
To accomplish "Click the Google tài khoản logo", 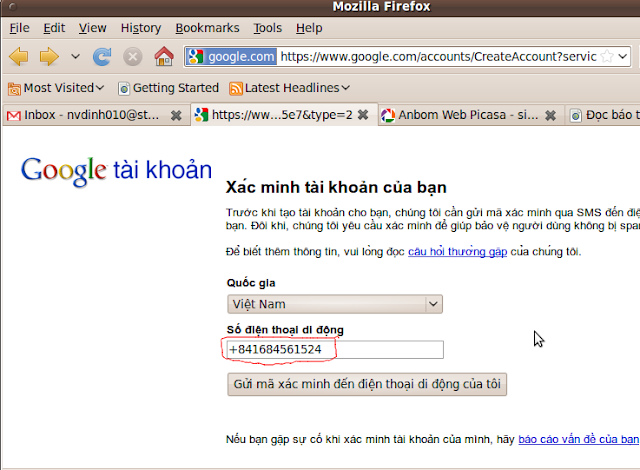I will click(116, 170).
